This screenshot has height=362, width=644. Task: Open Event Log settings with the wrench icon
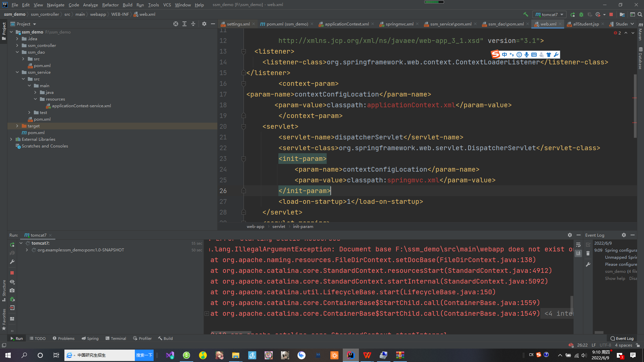(x=588, y=264)
